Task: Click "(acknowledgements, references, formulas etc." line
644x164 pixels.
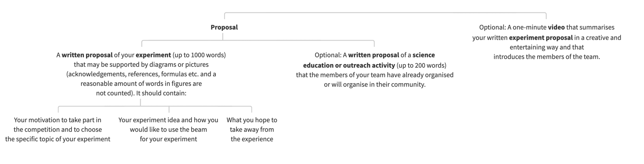Action: pyautogui.click(x=141, y=74)
